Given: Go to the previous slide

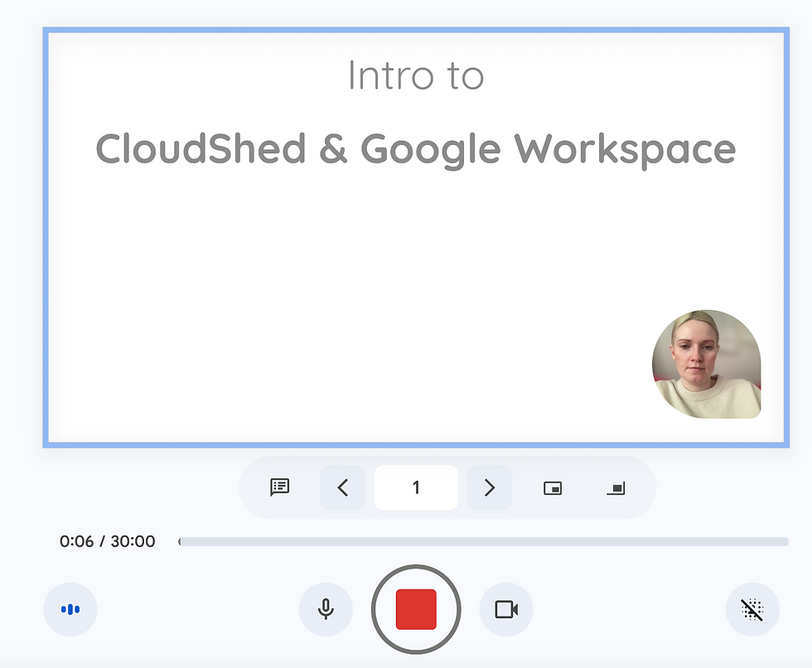Looking at the screenshot, I should point(343,487).
